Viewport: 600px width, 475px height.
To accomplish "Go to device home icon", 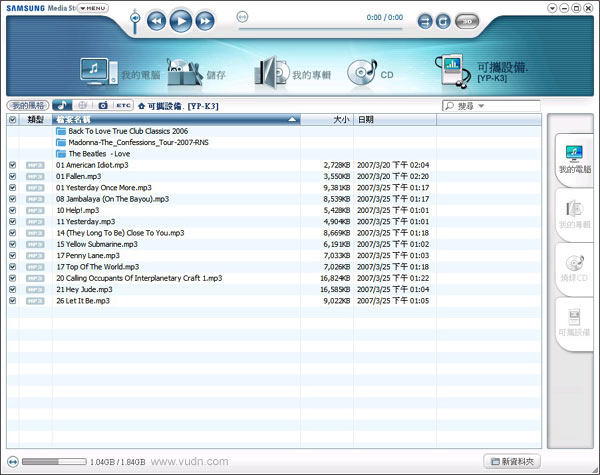I will click(x=142, y=106).
